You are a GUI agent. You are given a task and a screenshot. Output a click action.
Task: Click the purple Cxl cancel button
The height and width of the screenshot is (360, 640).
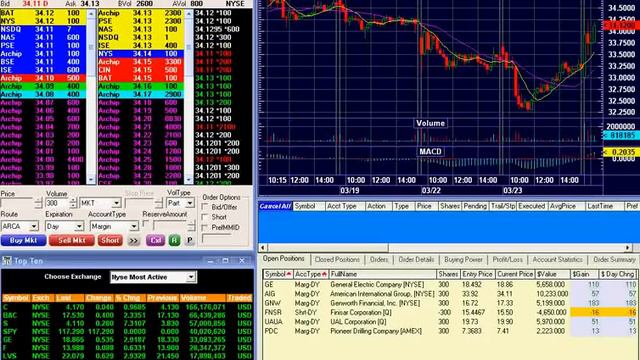point(155,241)
